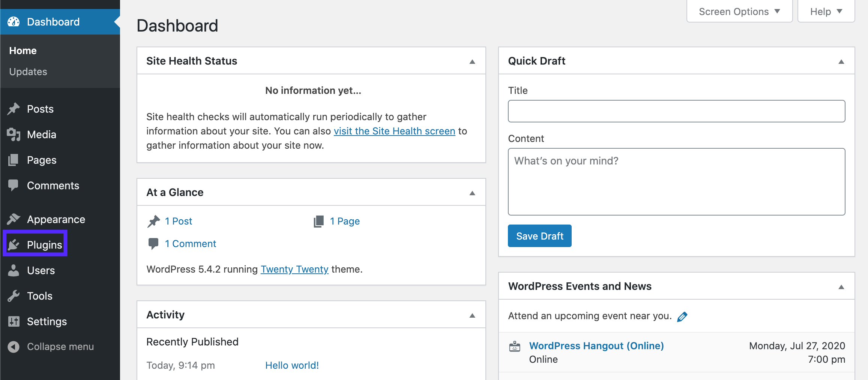Open the Dashboard menu item
868x380 pixels.
pos(60,22)
